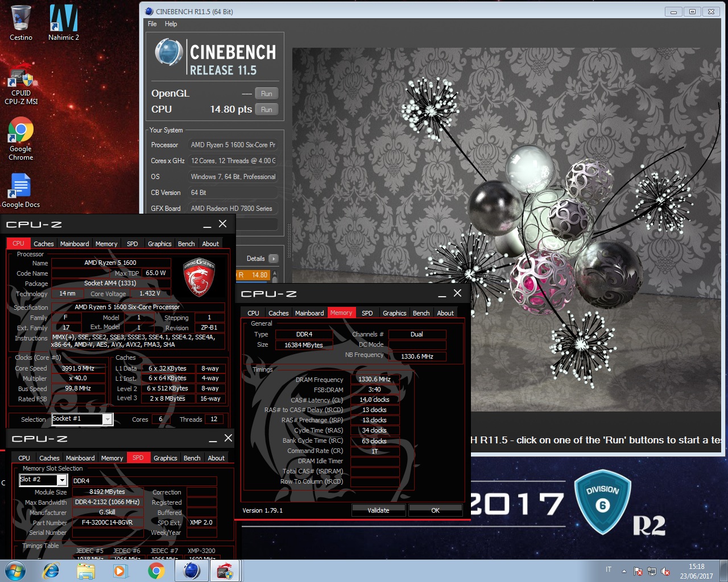Minimize the CPU-Z SPD window
Screen dimensions: 728x582
213,439
